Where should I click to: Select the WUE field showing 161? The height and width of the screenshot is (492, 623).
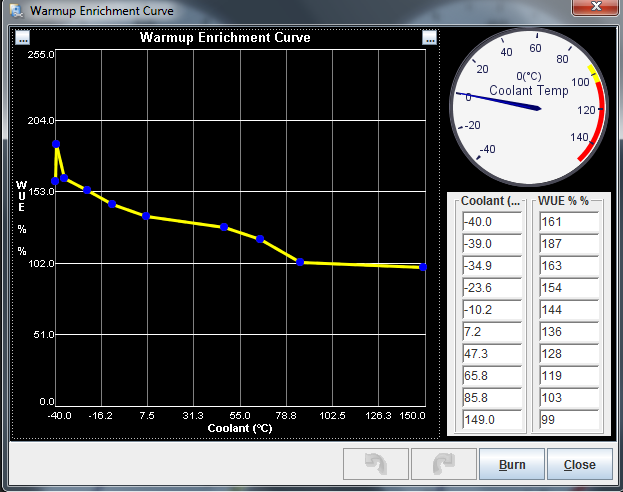[569, 222]
